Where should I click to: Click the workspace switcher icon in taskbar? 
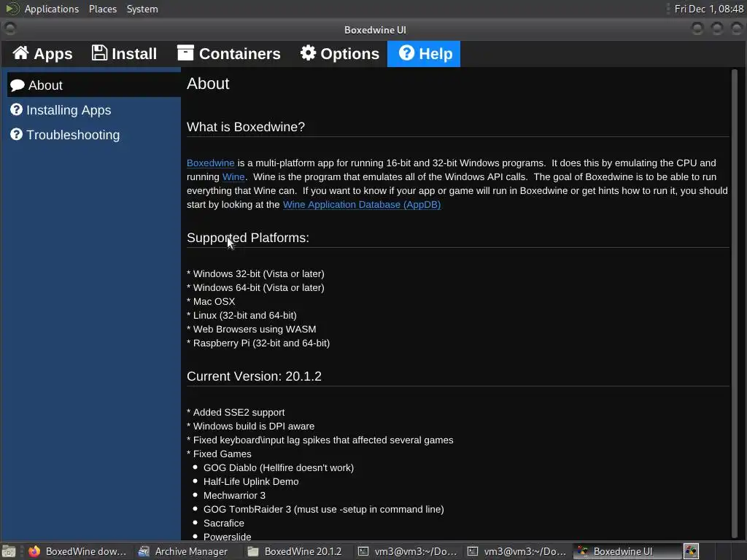(691, 551)
